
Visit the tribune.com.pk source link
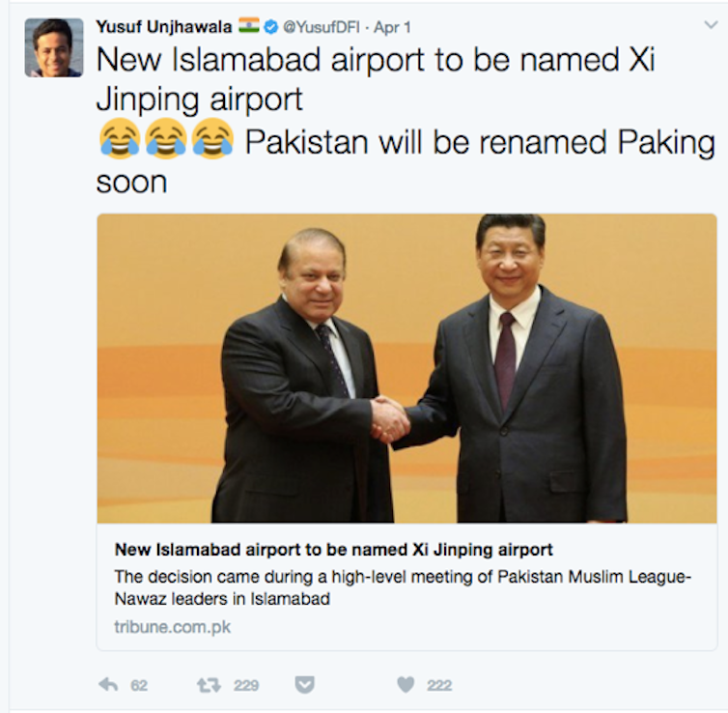(x=172, y=627)
